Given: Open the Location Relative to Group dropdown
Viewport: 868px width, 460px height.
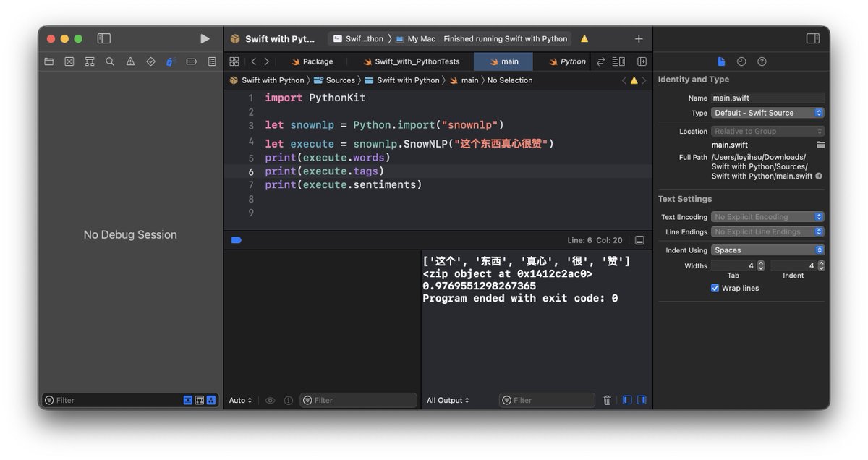Looking at the screenshot, I should [767, 131].
